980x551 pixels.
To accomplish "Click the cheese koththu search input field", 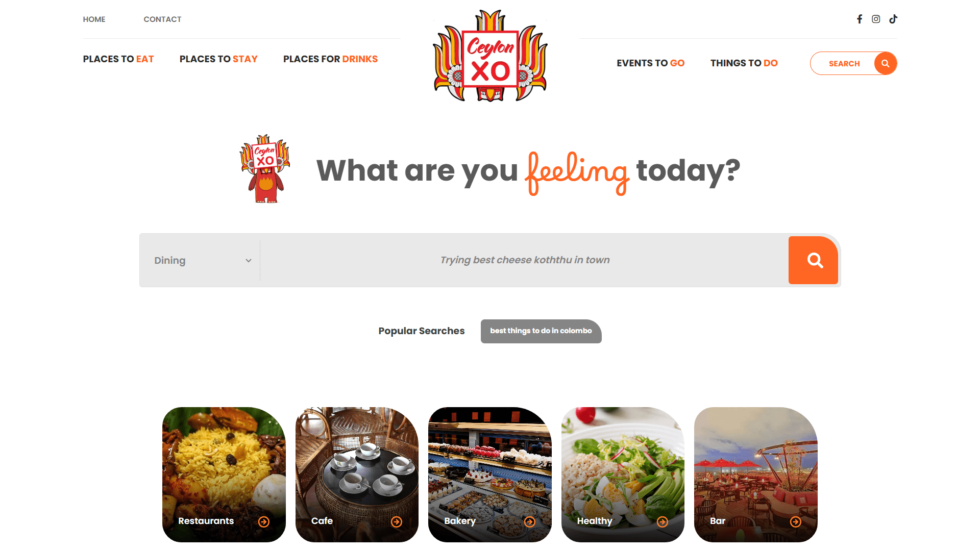I will (525, 260).
